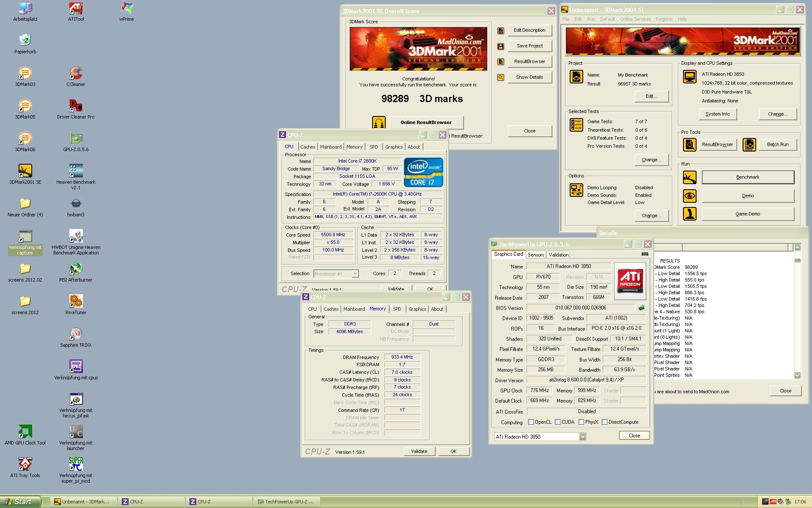Open the File menu in 3DMark2001 SE
Viewport: 812px width, 508px height.
click(x=566, y=19)
